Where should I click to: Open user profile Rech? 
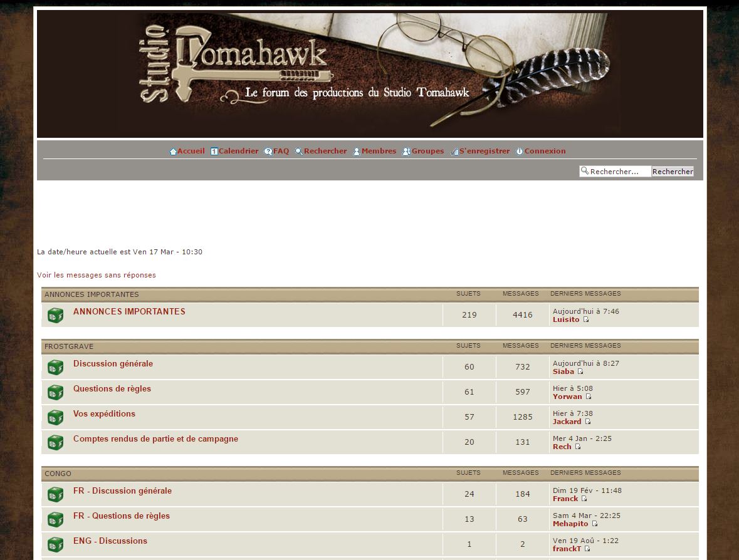(x=562, y=447)
